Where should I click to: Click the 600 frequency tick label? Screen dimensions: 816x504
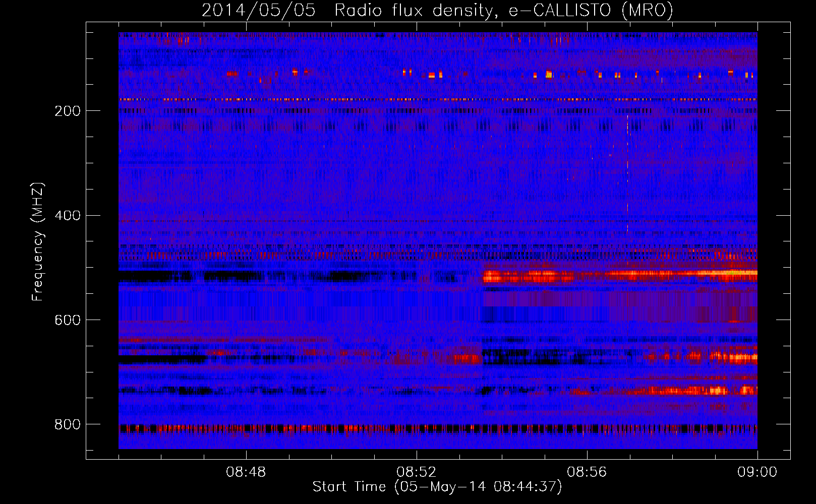coord(68,321)
